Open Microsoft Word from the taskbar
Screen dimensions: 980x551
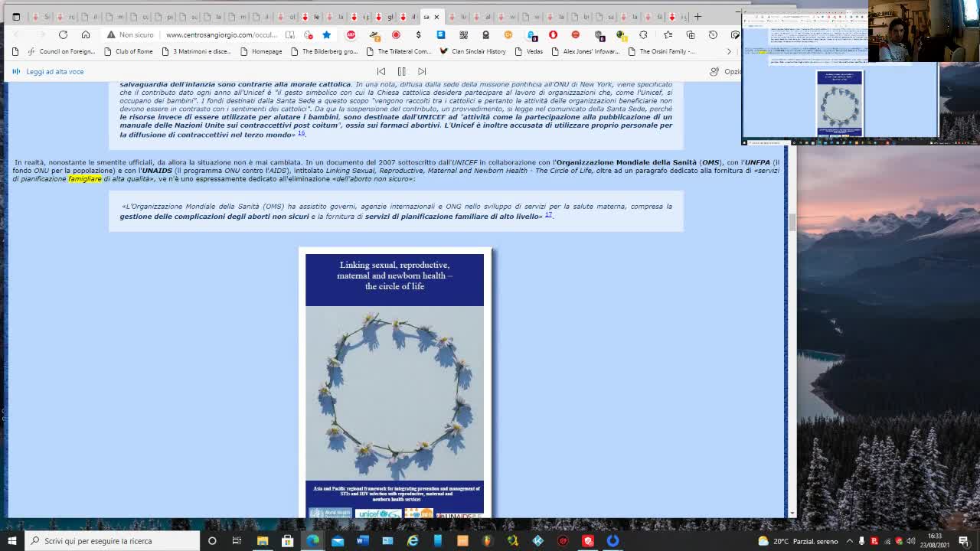click(x=362, y=541)
